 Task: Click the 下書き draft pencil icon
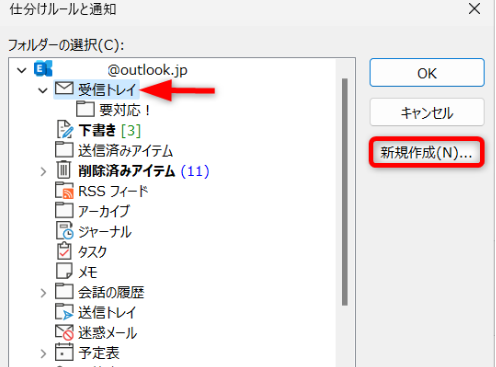65,129
